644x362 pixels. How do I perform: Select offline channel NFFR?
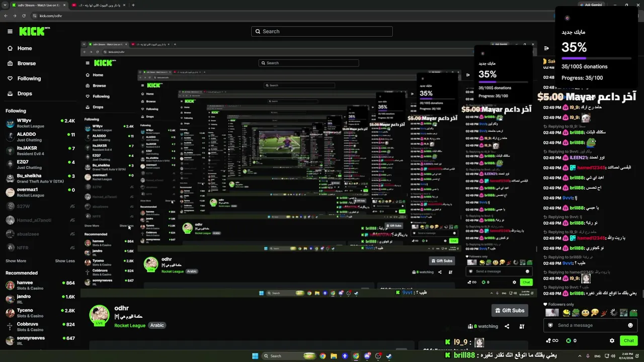click(40, 248)
